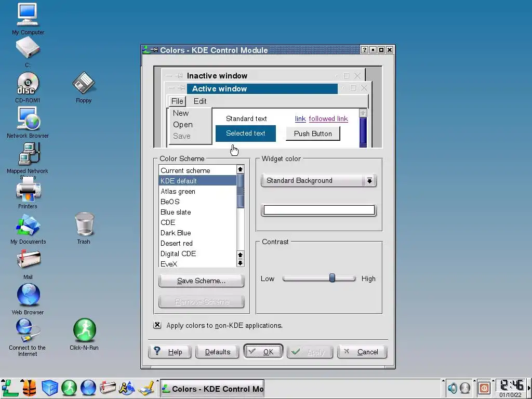Click the window menu icon in Colors title bar
The image size is (532, 399).
(146, 50)
